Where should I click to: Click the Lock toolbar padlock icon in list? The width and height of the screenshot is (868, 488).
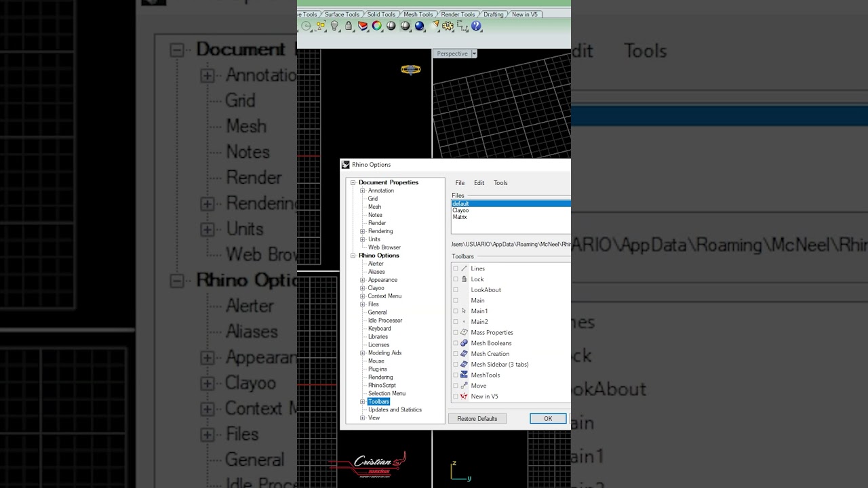pos(464,279)
